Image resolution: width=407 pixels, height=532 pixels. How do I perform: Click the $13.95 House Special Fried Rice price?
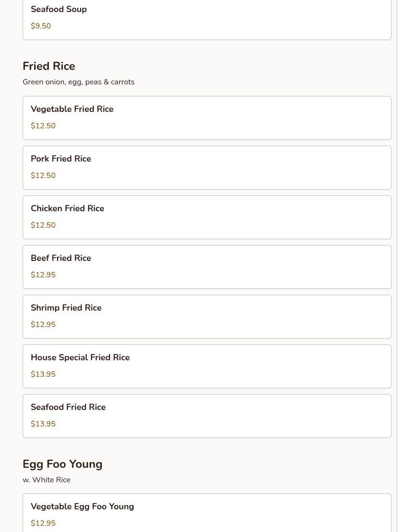tap(43, 374)
